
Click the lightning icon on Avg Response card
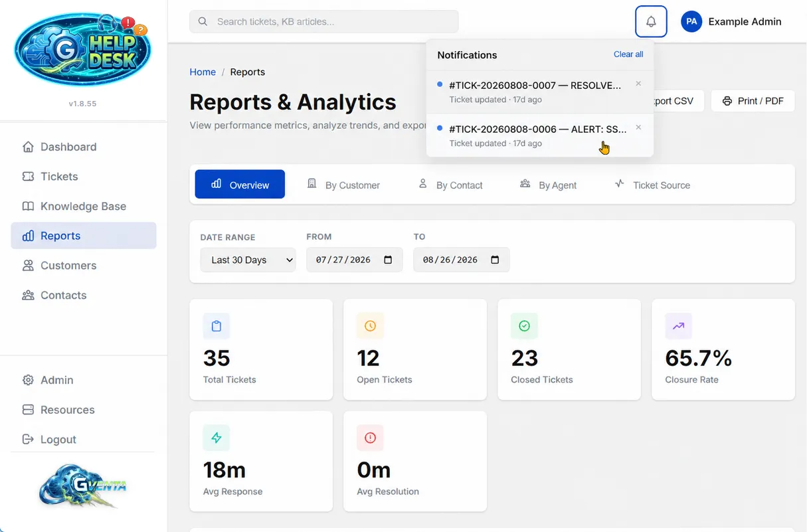click(216, 438)
